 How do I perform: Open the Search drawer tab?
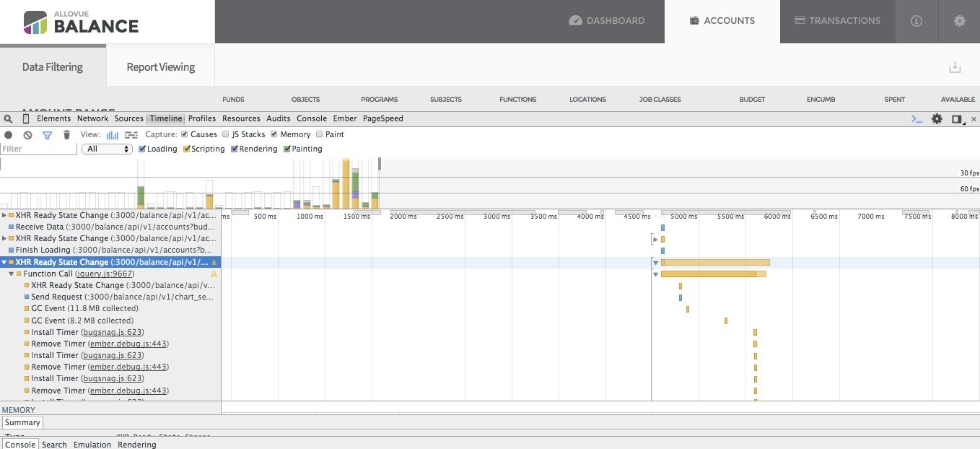[x=54, y=445]
